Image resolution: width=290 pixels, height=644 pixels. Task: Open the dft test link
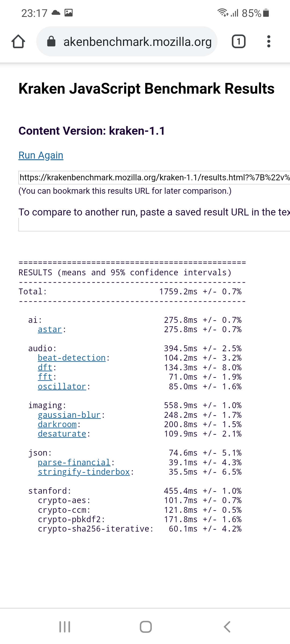[x=45, y=367]
